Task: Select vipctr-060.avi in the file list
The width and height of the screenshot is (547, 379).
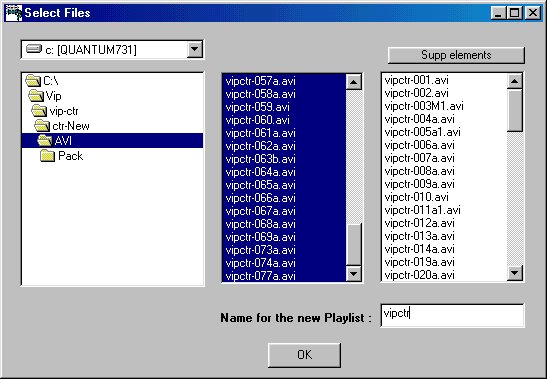Action: (x=284, y=120)
